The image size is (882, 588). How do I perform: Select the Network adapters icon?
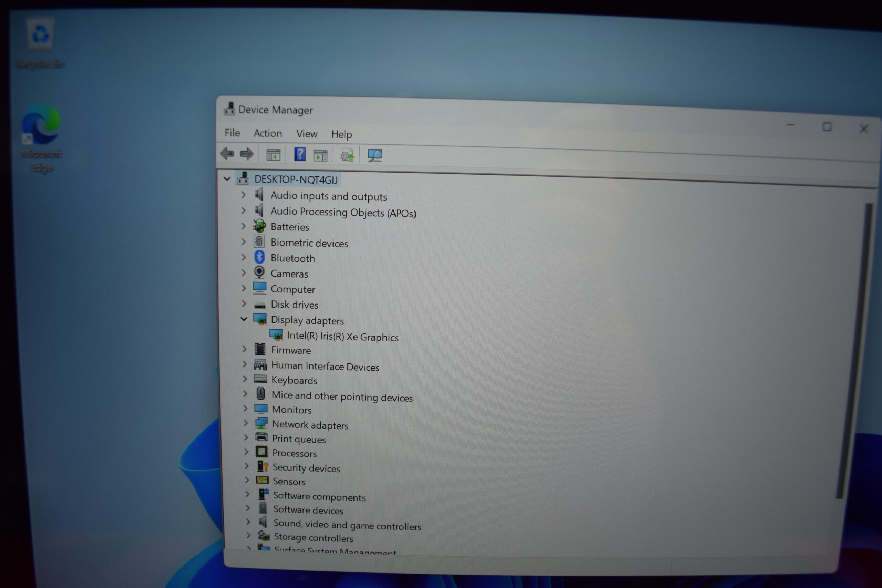(x=261, y=423)
